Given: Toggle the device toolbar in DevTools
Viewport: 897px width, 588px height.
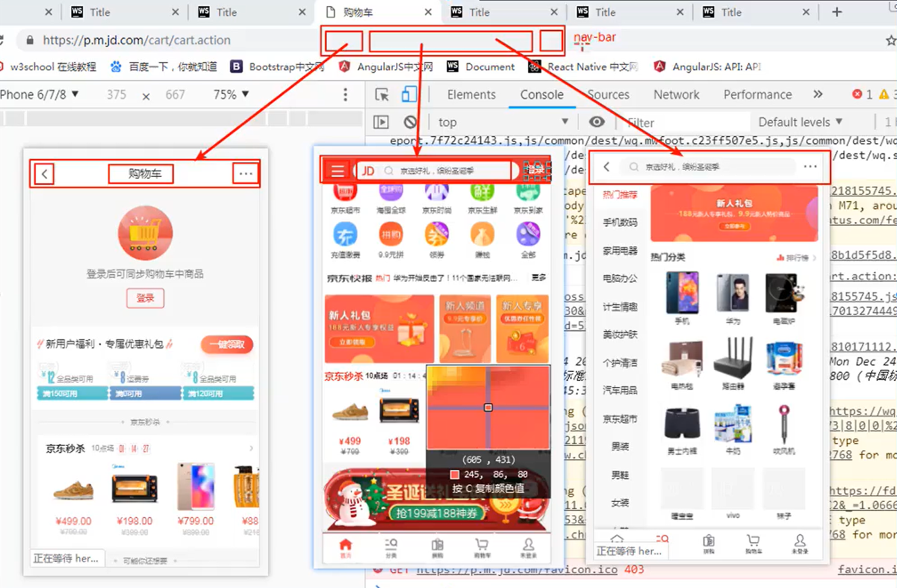Looking at the screenshot, I should 409,94.
